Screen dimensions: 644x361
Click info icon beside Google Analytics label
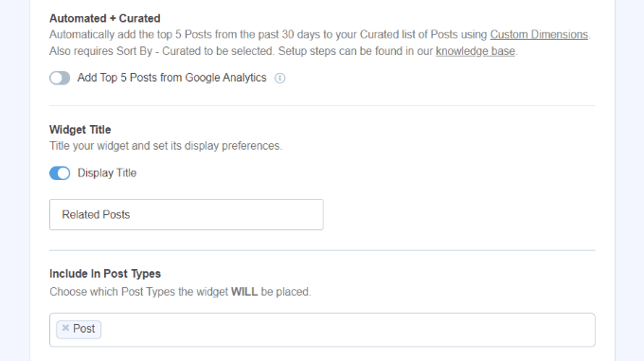279,78
